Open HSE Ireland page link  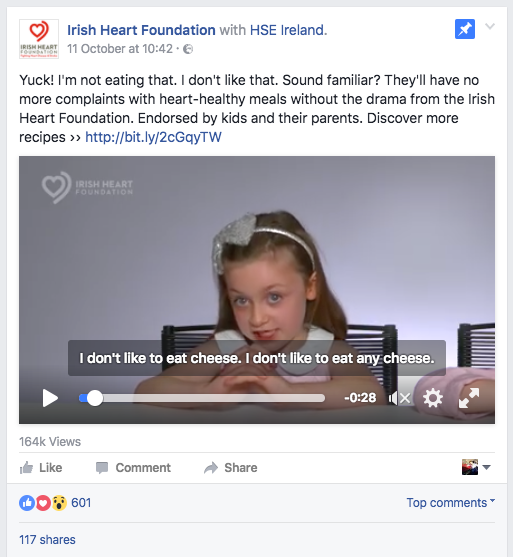click(288, 30)
